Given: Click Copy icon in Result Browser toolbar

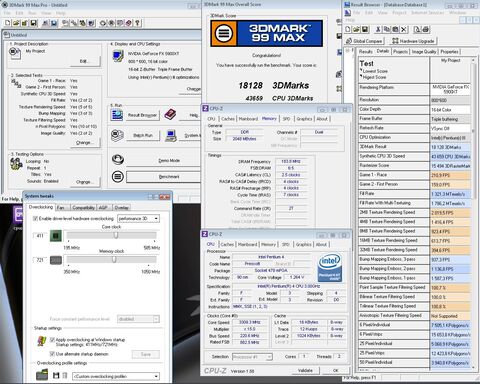Looking at the screenshot, I should [387, 29].
